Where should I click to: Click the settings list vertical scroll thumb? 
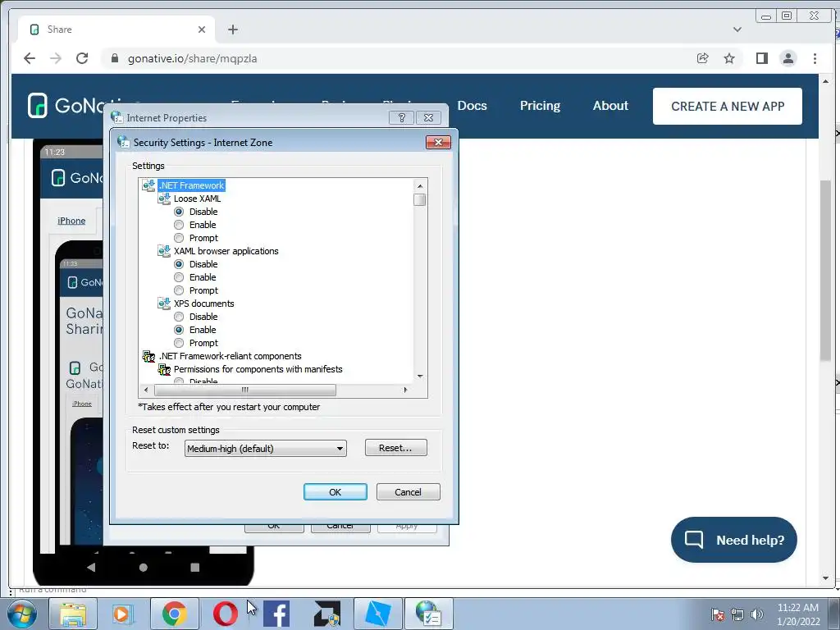click(420, 200)
